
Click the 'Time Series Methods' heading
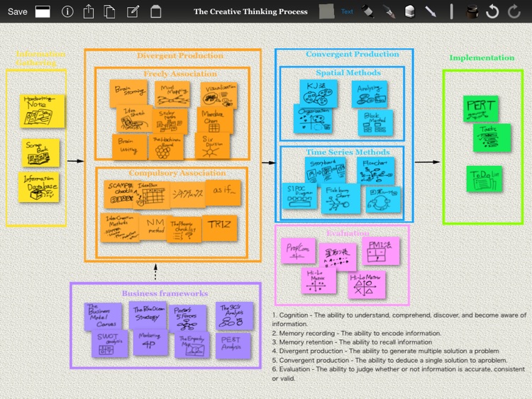point(348,152)
